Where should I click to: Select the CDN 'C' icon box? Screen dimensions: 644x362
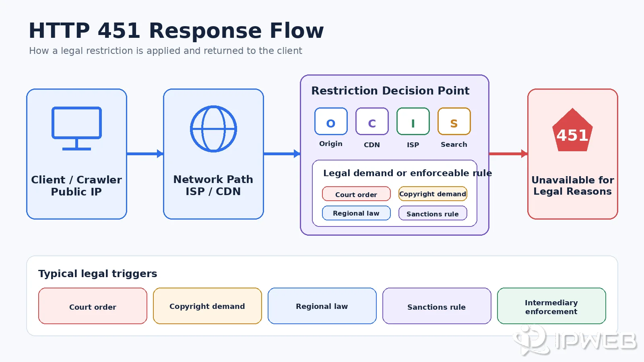(x=372, y=121)
